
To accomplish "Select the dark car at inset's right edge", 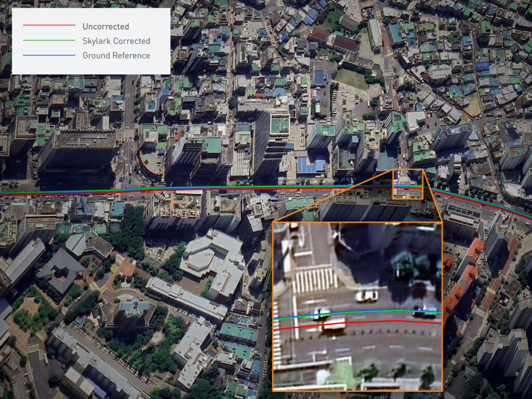I will pyautogui.click(x=426, y=312).
